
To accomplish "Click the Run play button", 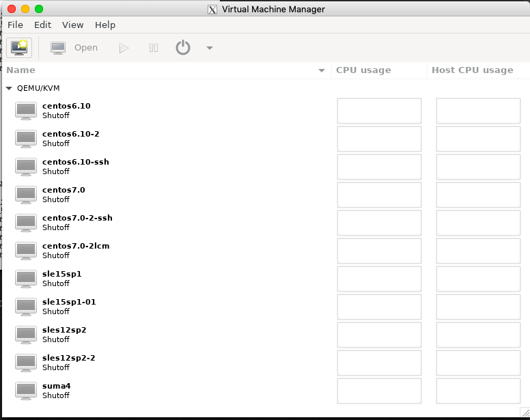I will click(124, 48).
